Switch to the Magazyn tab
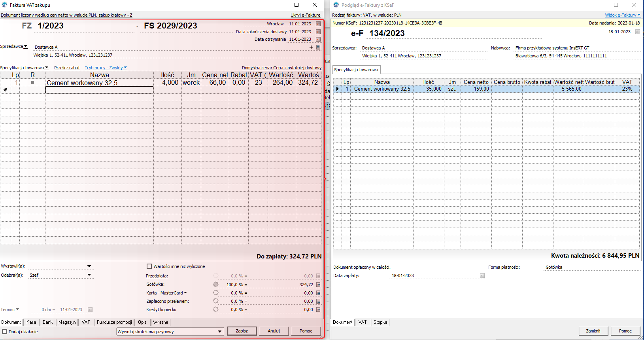The image size is (644, 340). [67, 322]
